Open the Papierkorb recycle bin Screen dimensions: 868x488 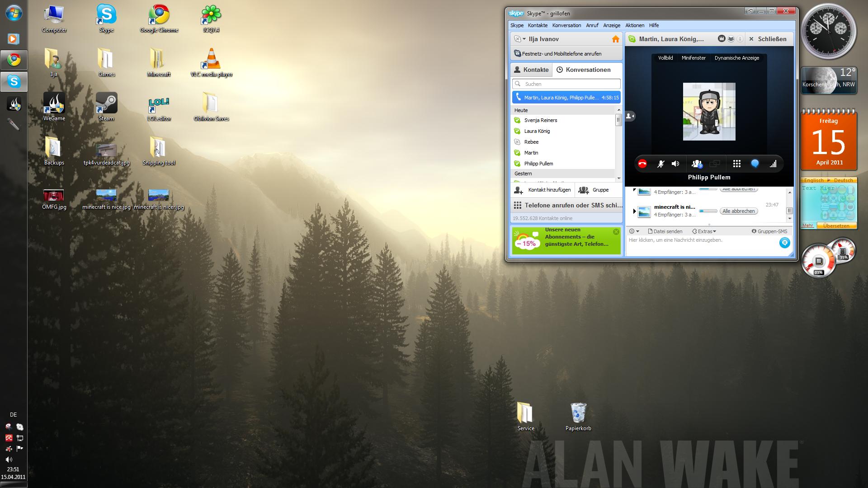[x=578, y=417]
